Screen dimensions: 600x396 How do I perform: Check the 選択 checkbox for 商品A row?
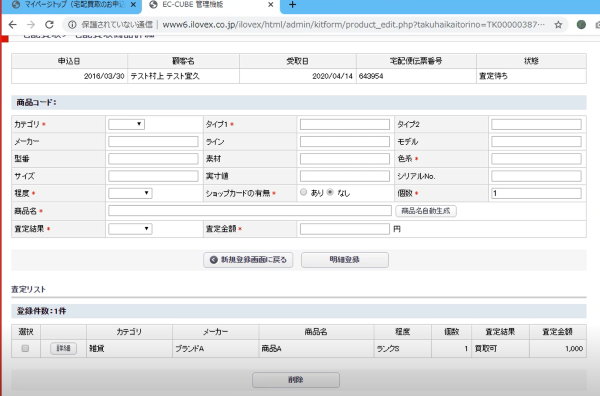coord(25,348)
